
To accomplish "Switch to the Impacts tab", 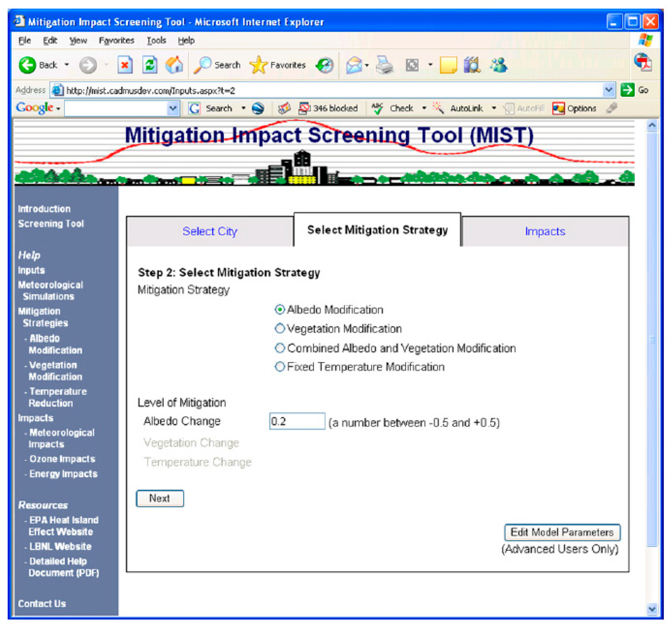I will click(545, 231).
